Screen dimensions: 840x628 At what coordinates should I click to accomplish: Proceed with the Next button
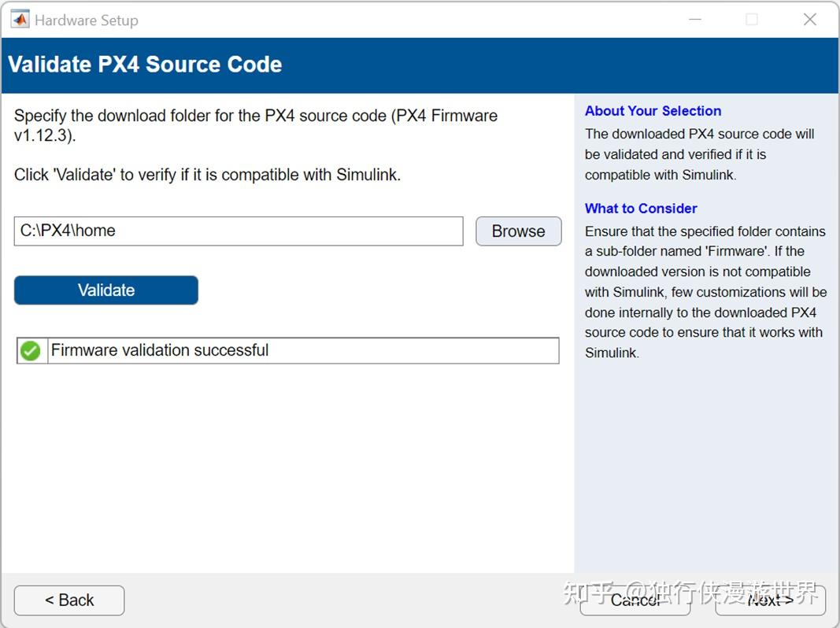[770, 600]
